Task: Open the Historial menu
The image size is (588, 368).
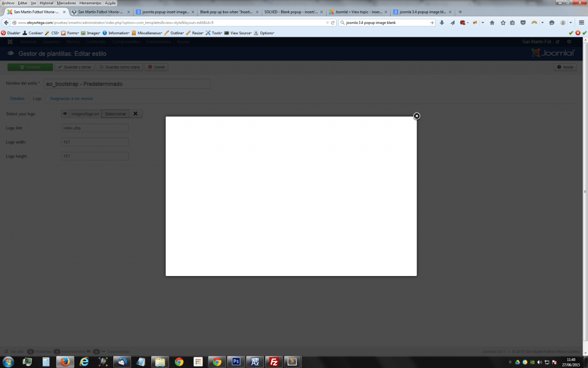Action: [47, 3]
